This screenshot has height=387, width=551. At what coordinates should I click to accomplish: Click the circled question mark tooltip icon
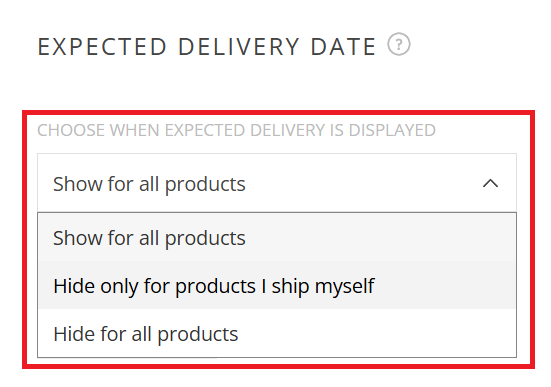pos(399,44)
